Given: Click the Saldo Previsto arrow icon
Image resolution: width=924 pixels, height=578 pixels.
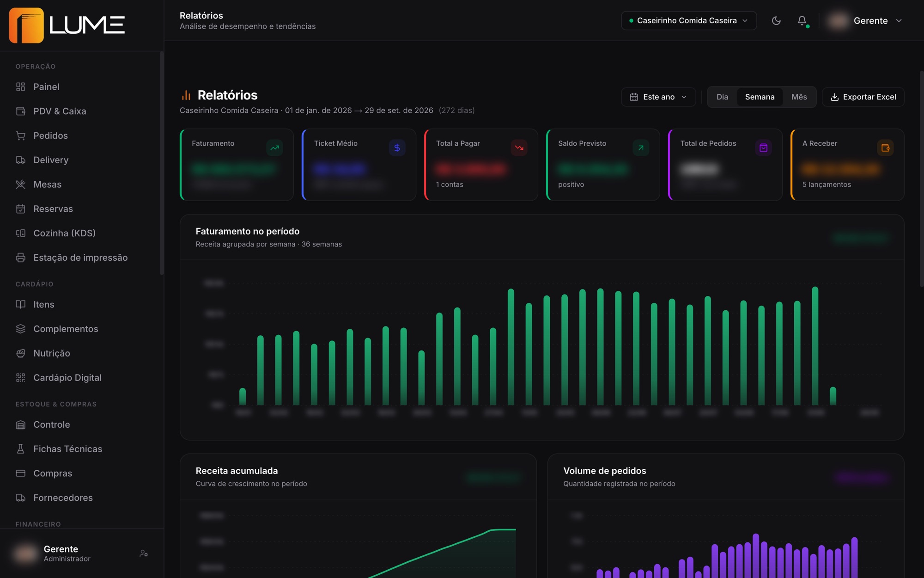Looking at the screenshot, I should [x=641, y=148].
